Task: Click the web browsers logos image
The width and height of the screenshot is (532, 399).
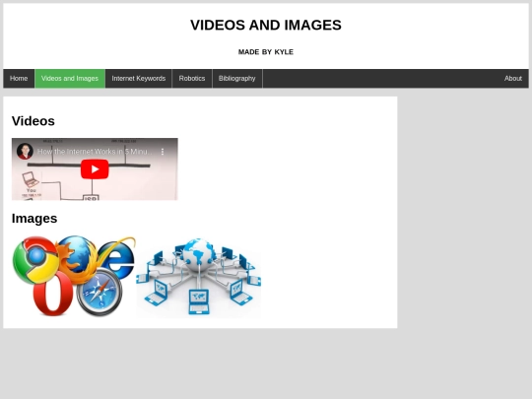Action: coord(74,276)
